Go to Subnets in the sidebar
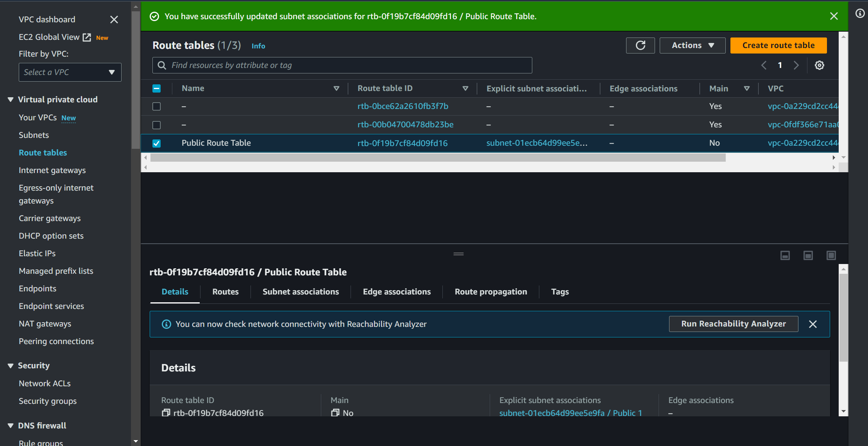868x446 pixels. tap(34, 135)
